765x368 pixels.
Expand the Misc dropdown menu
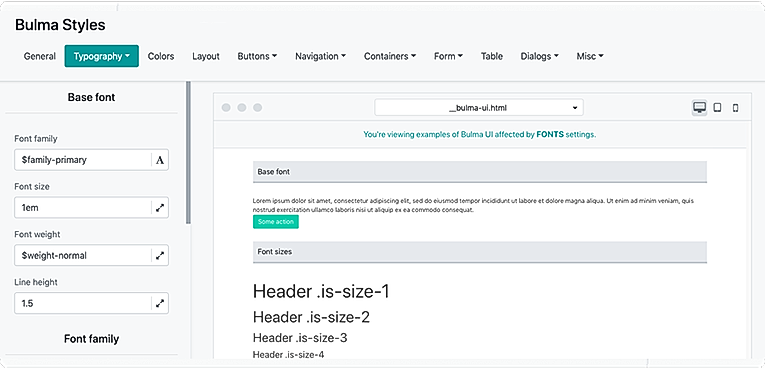590,56
